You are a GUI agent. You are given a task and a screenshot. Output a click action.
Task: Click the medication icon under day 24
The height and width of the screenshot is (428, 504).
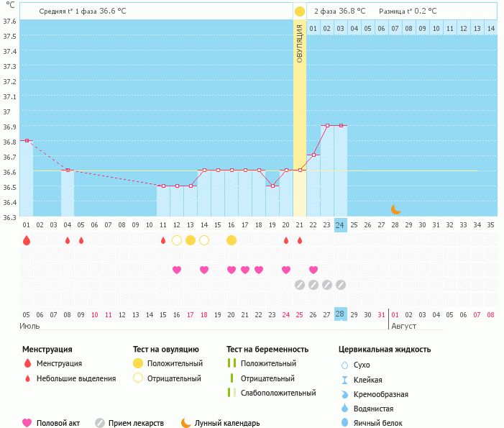(x=340, y=285)
